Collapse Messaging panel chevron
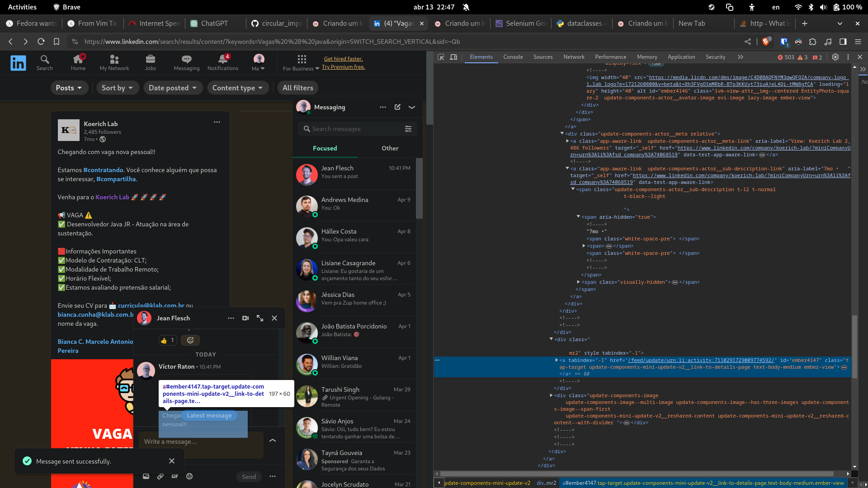 [x=412, y=107]
